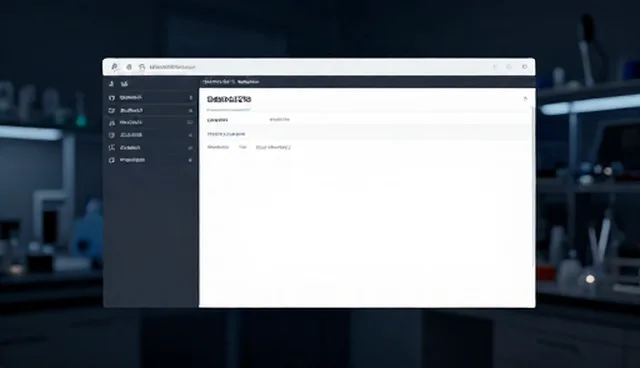The width and height of the screenshot is (640, 368).
Task: Click the rightmost icon in the browser bar
Action: click(525, 67)
